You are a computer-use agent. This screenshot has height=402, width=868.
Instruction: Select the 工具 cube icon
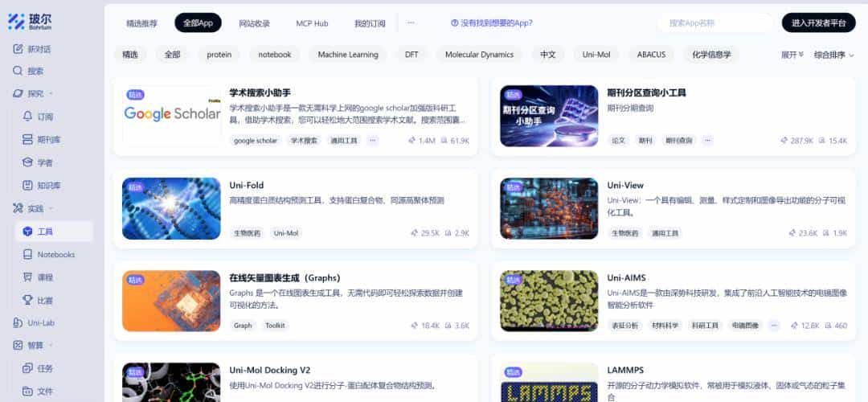[x=27, y=232]
